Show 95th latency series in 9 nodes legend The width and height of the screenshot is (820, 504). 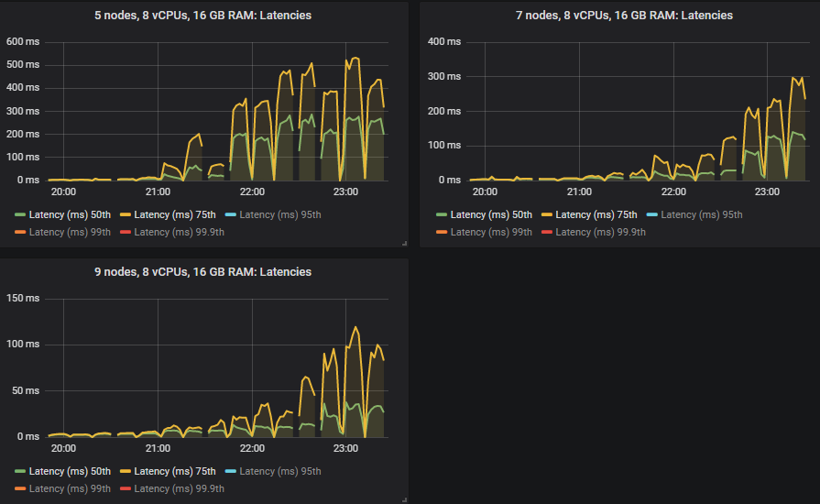click(280, 471)
